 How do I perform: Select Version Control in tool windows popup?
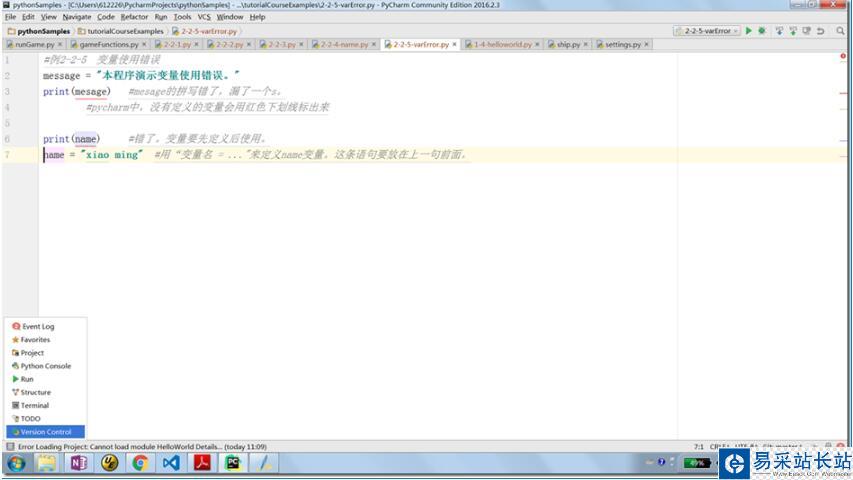point(45,432)
